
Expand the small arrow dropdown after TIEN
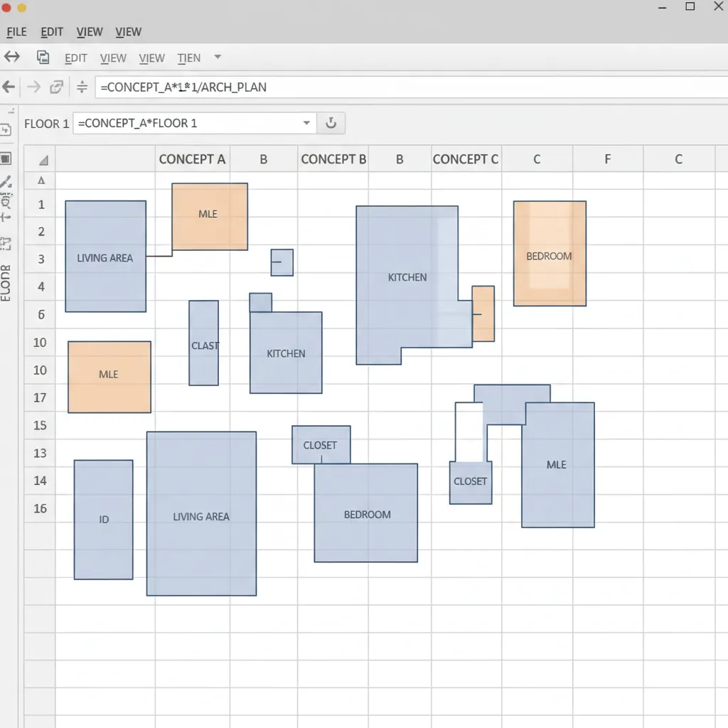click(x=218, y=57)
